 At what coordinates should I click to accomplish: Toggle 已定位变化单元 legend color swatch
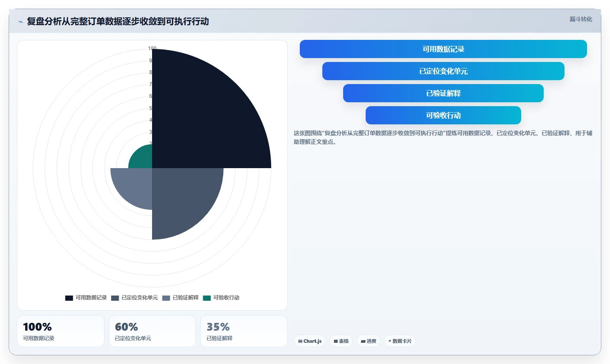[115, 298]
